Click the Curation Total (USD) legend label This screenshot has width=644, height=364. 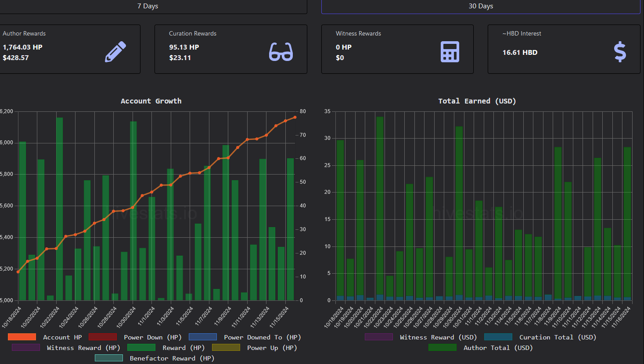point(558,337)
